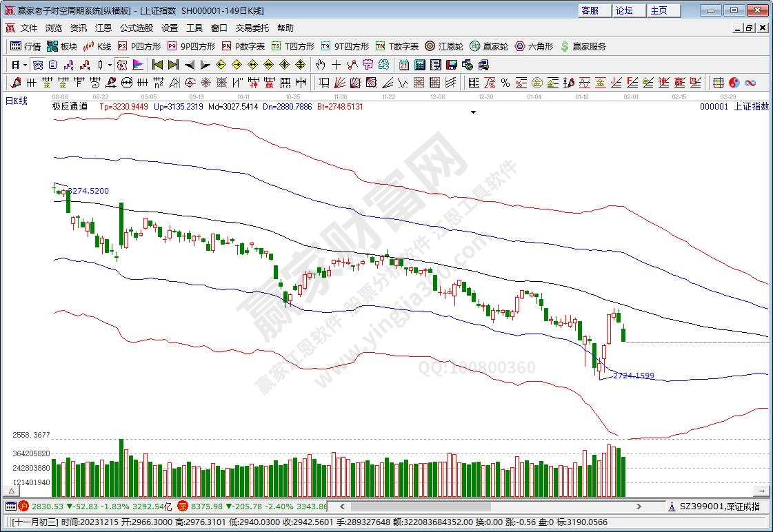Click the percent sign drawing tool
773x532 pixels.
tap(505, 83)
